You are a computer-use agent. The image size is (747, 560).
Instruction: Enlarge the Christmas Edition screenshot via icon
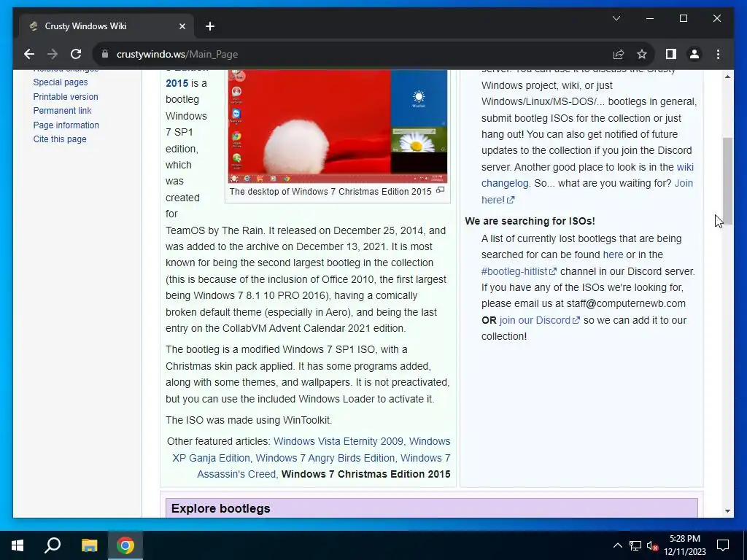440,190
